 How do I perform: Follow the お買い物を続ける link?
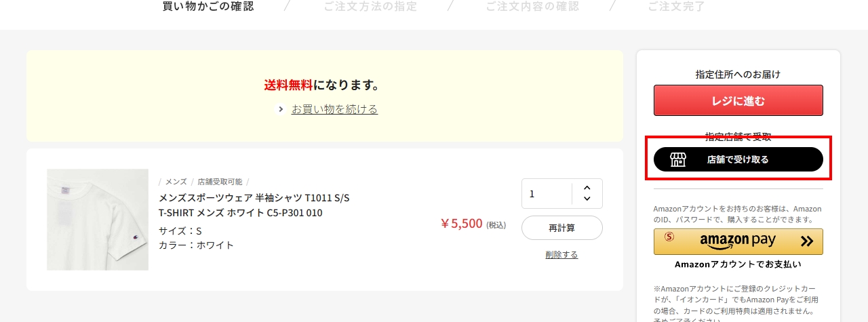(x=334, y=109)
